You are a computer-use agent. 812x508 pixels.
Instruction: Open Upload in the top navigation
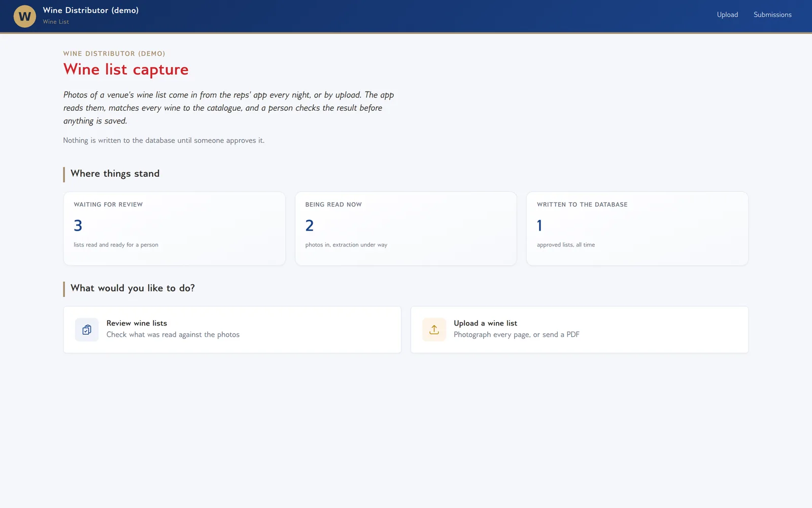point(727,15)
